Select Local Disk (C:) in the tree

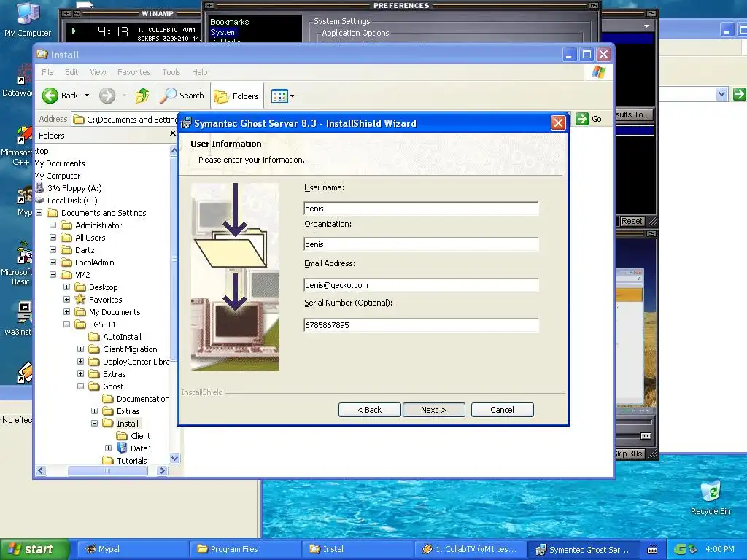pos(72,201)
